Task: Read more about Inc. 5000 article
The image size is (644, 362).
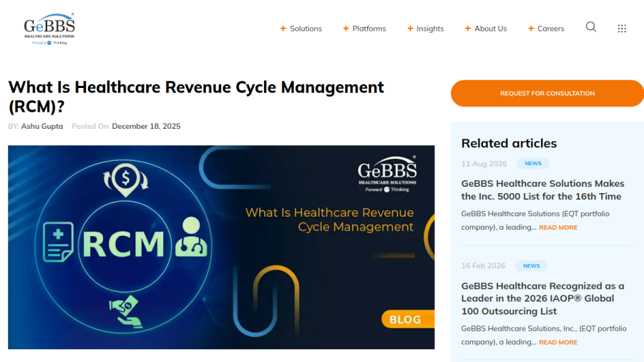Action: pos(557,228)
